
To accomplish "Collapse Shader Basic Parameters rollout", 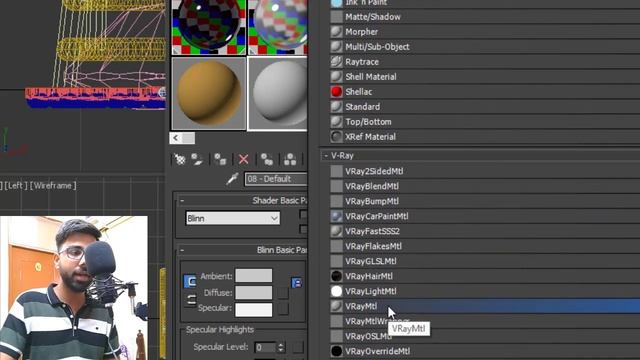I will 182,200.
